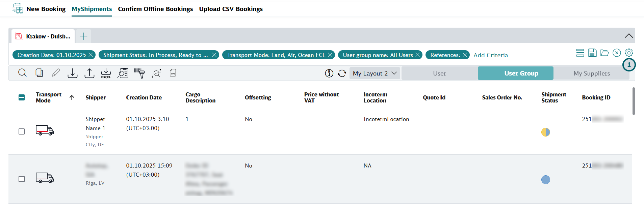Sort by Transport Mode arrow

(x=72, y=98)
